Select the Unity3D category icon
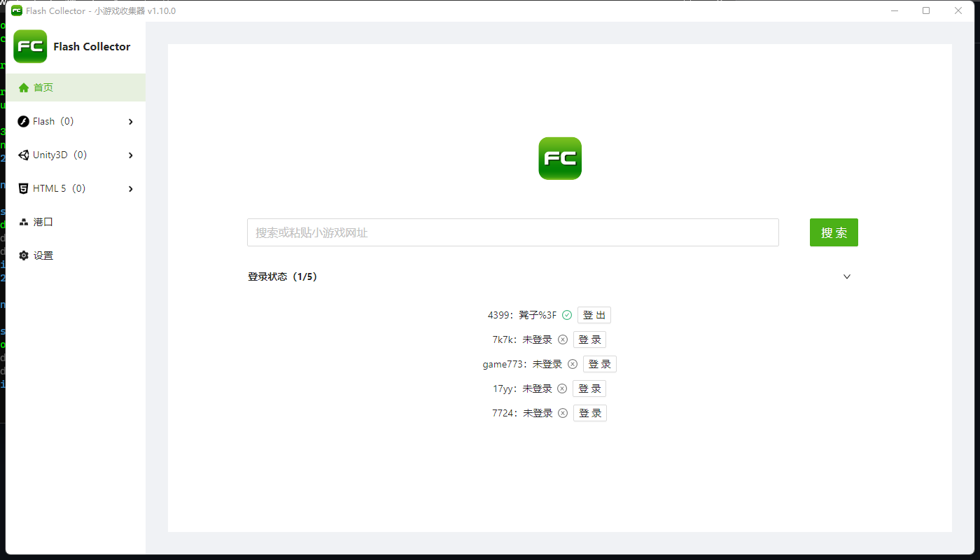 (22, 155)
